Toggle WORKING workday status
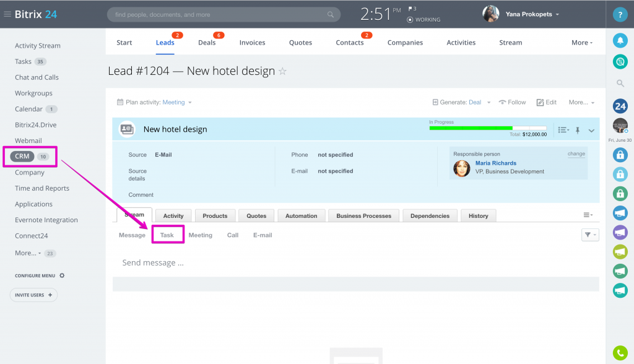 (423, 19)
